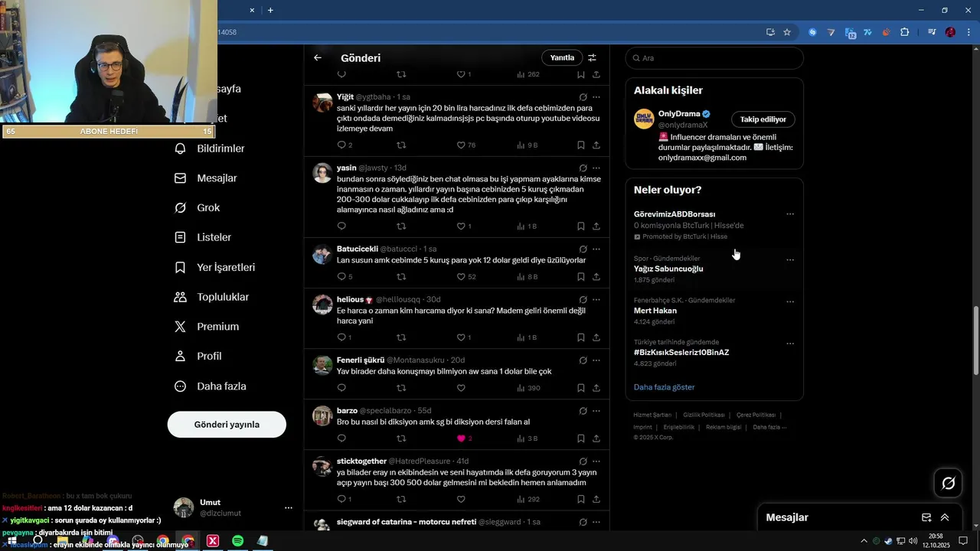The image size is (980, 551).
Task: Open Grok icon on Yiğit's tweet
Action: [583, 97]
